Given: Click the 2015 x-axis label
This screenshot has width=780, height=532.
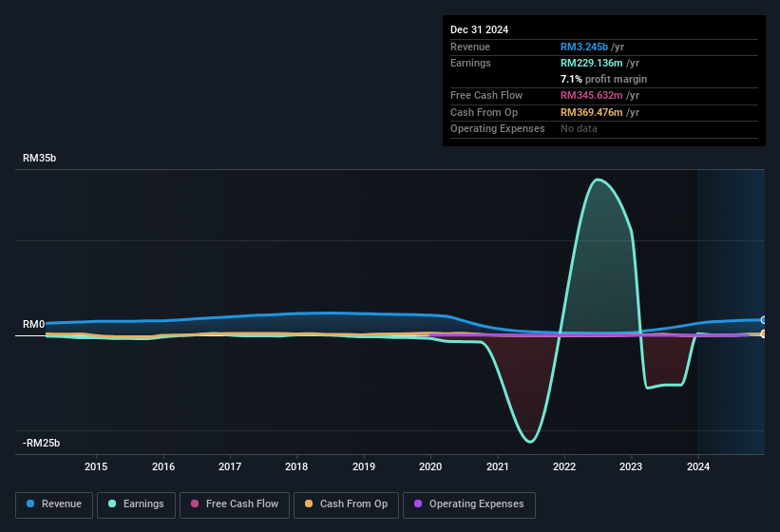Looking at the screenshot, I should [96, 466].
